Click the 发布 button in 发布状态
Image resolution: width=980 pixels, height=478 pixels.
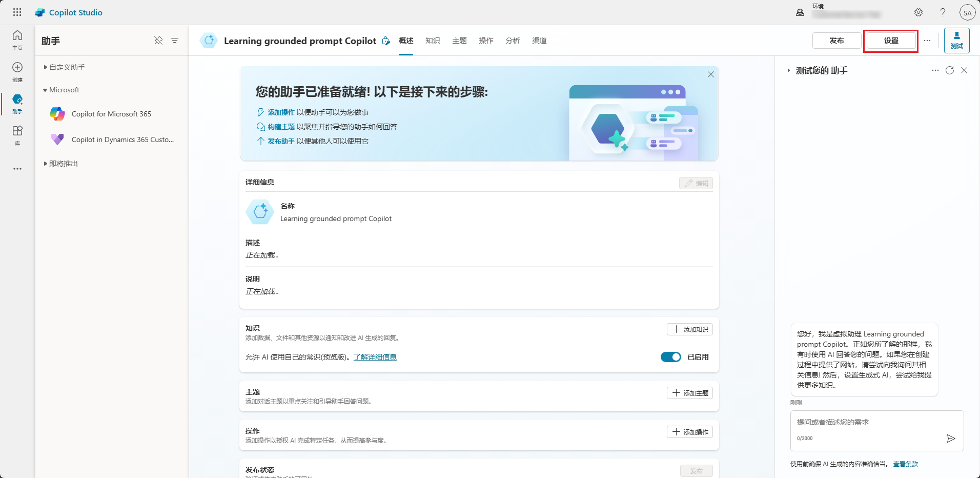point(696,471)
